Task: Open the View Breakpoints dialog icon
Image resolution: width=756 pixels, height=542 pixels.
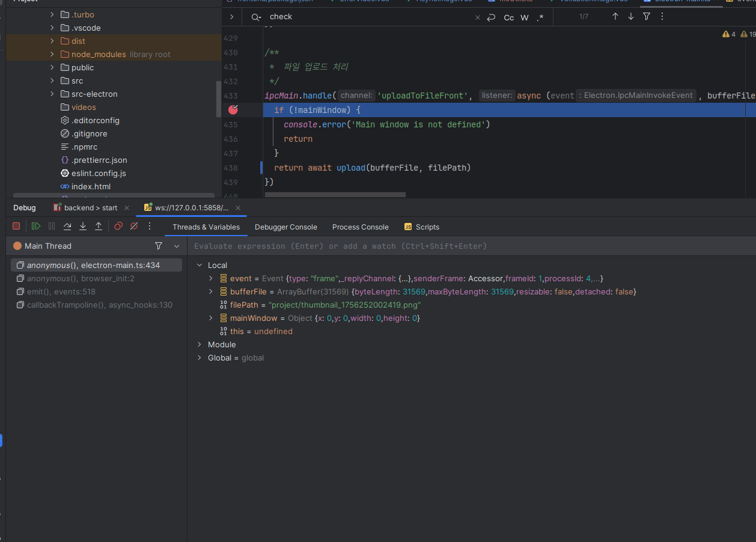Action: click(118, 226)
